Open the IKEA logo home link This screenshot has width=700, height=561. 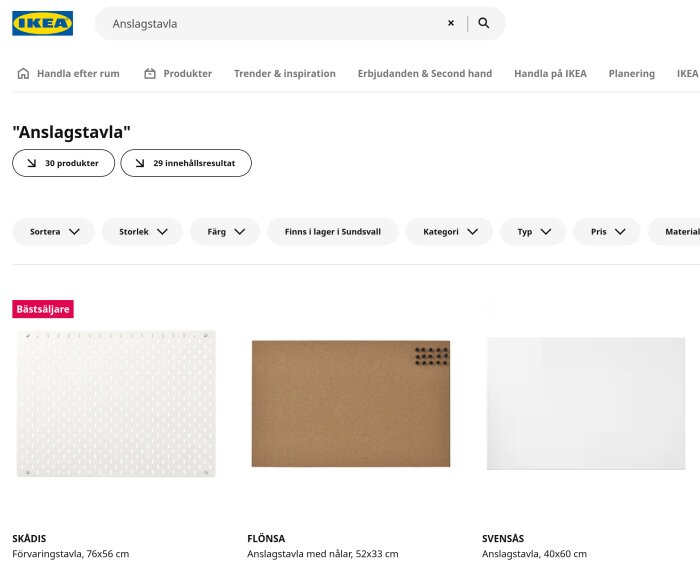coord(42,23)
